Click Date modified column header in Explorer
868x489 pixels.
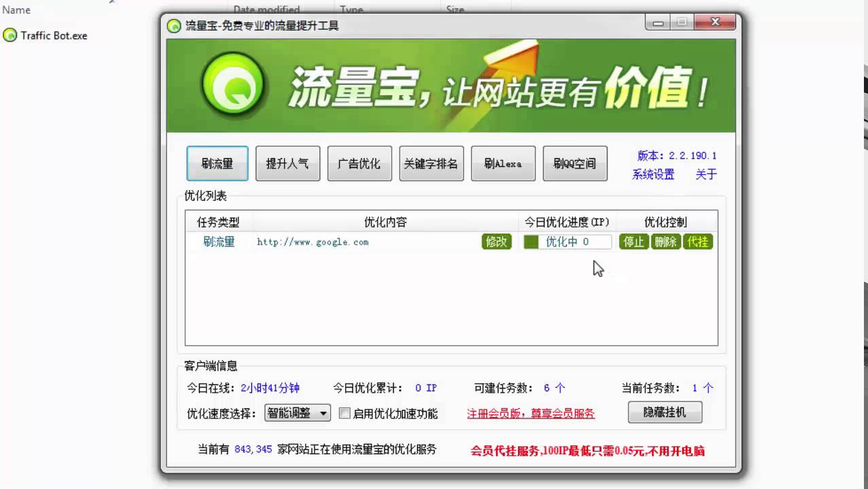[x=266, y=10]
